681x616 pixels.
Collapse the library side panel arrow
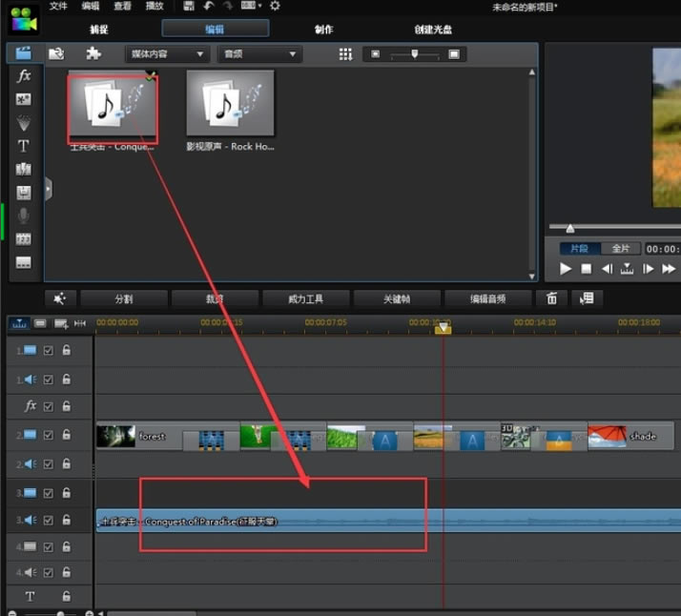[x=48, y=189]
